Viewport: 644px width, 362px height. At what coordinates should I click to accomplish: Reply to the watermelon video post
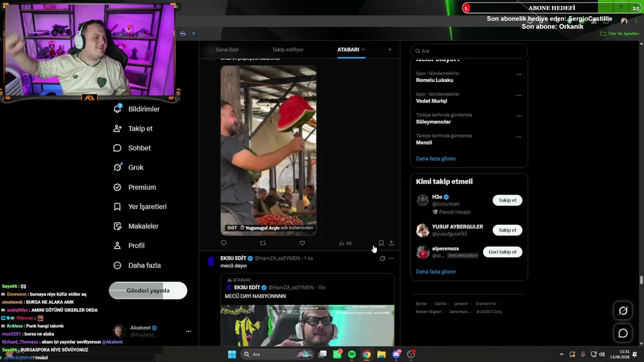[224, 243]
